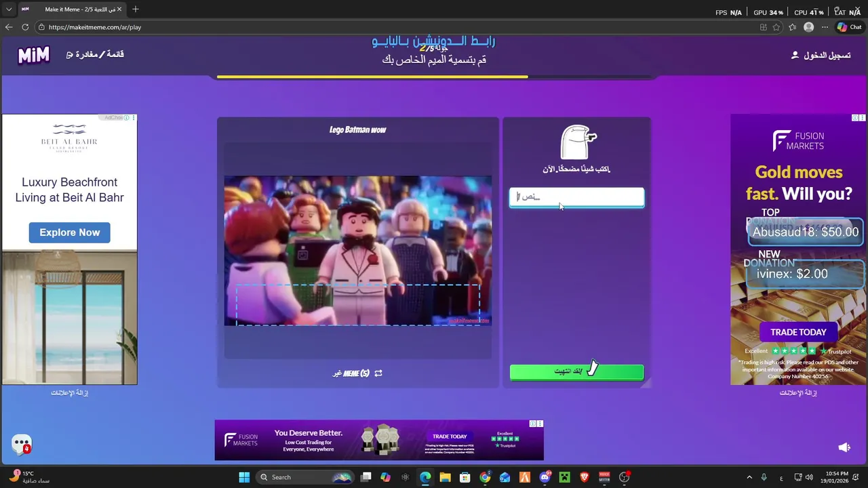Open a new browser tab with the plus button
Screen dimensions: 868x488
pyautogui.click(x=135, y=9)
